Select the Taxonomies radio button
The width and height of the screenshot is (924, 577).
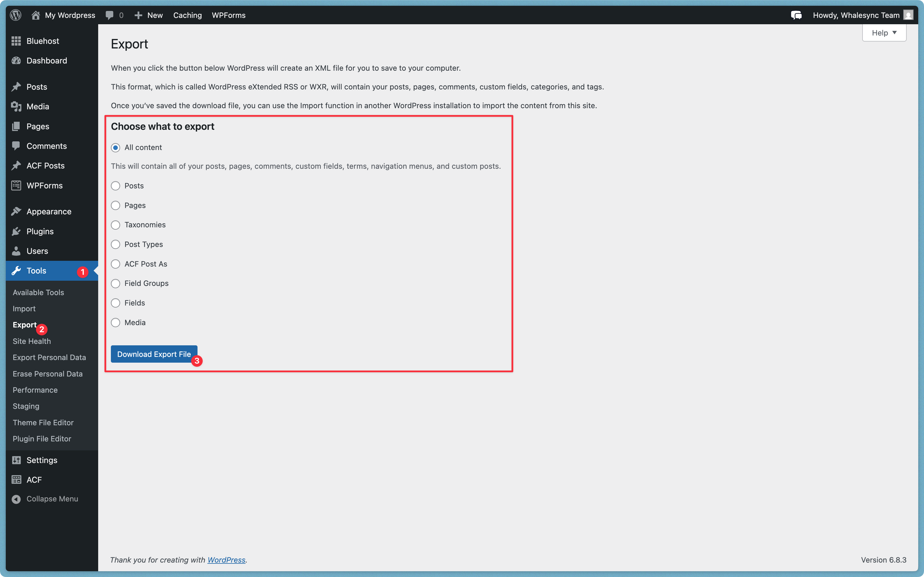pos(115,225)
